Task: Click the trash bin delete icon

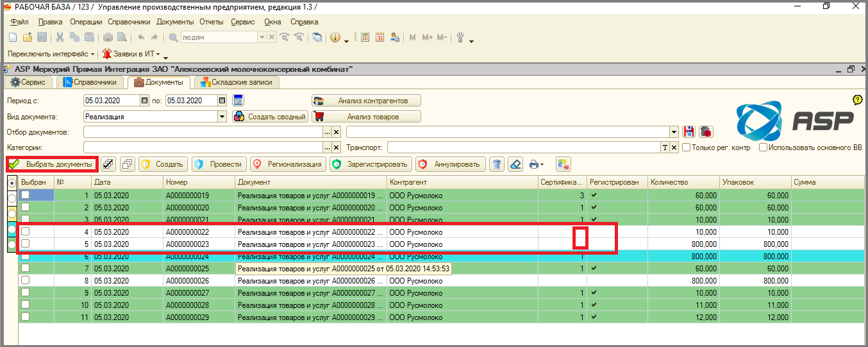Action: pos(497,164)
